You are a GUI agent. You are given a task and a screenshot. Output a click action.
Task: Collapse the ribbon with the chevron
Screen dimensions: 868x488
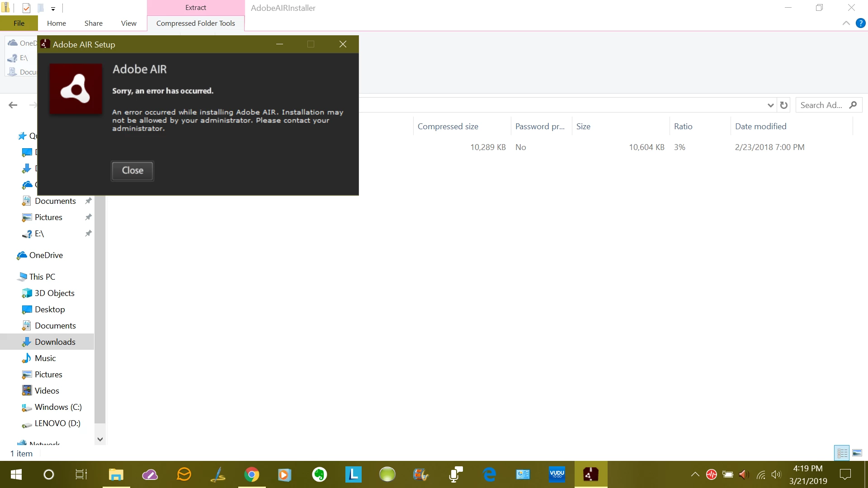coord(846,23)
